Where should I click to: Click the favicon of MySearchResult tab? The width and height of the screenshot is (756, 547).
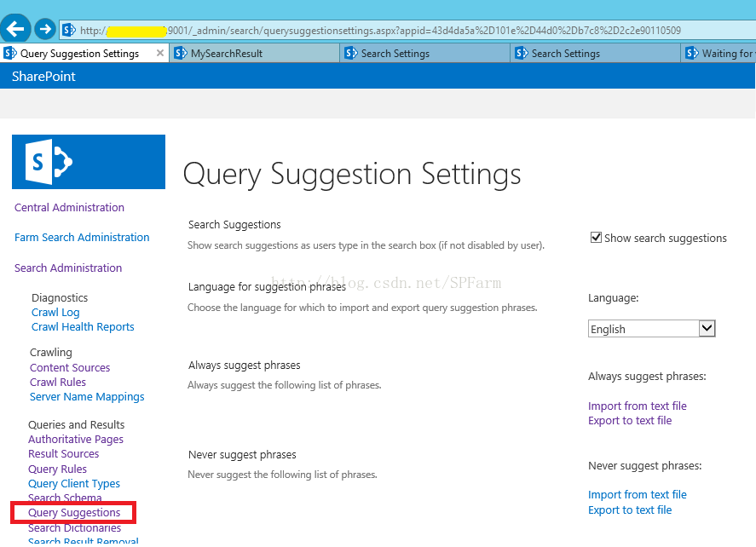pos(181,53)
